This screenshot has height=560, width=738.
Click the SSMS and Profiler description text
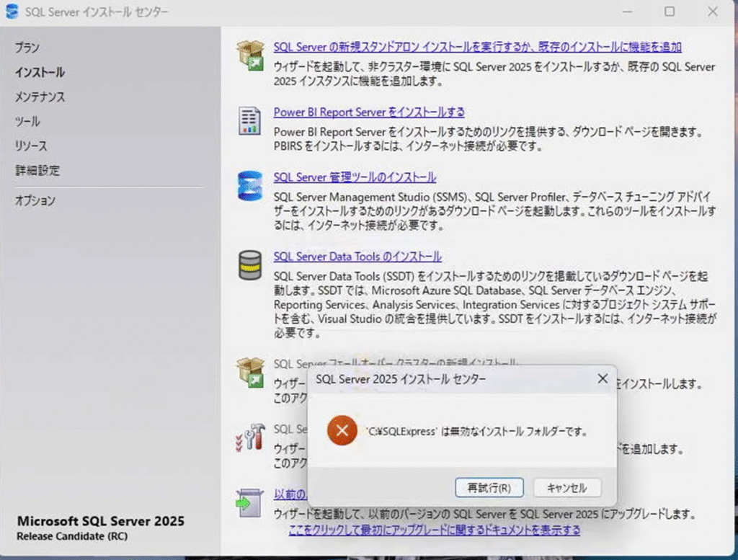[x=494, y=211]
